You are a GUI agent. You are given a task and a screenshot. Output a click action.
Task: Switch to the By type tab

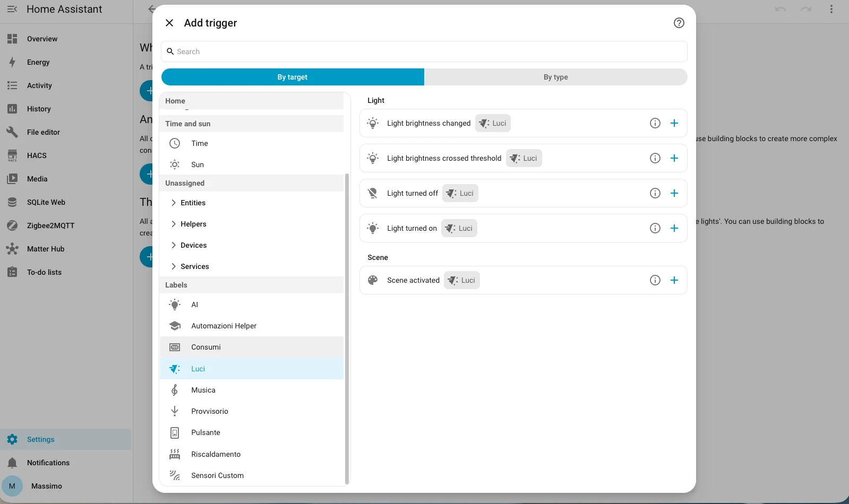[555, 77]
